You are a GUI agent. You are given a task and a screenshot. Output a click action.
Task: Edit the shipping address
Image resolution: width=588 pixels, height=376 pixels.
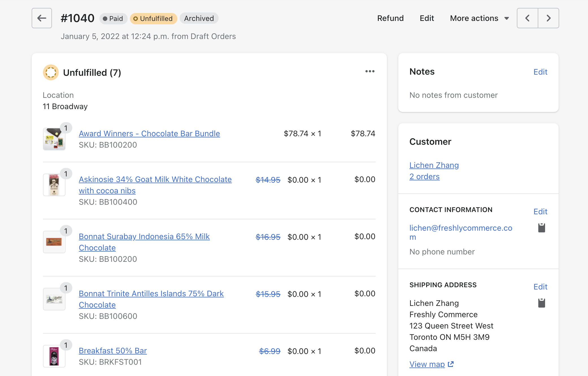540,287
